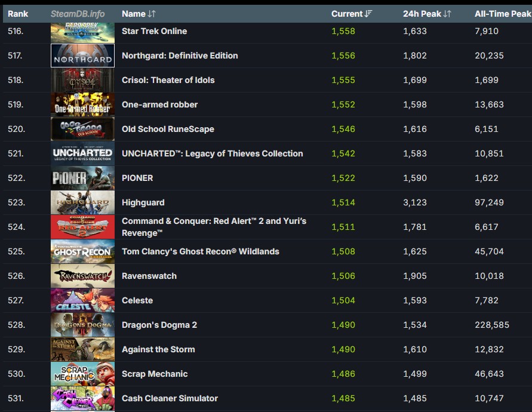Open UNCHARTED Legacy of Thieves thumbnail
This screenshot has height=412, width=532.
pyautogui.click(x=82, y=153)
